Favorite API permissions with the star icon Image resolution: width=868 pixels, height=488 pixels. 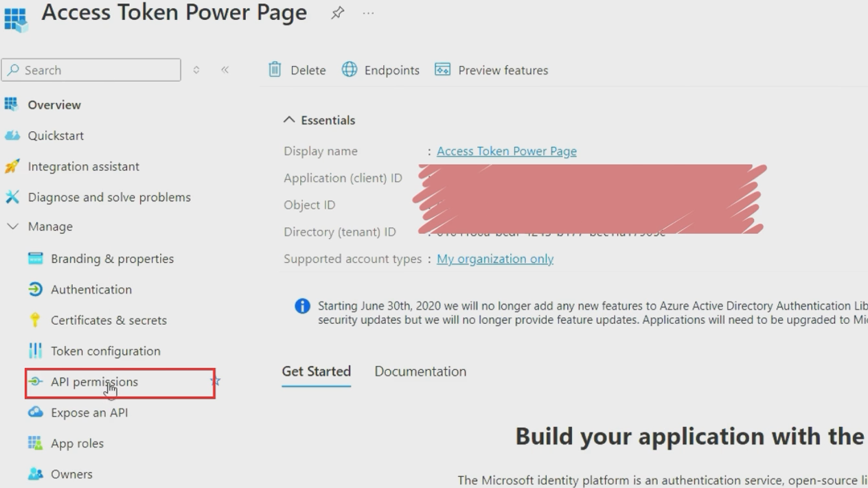tap(216, 381)
